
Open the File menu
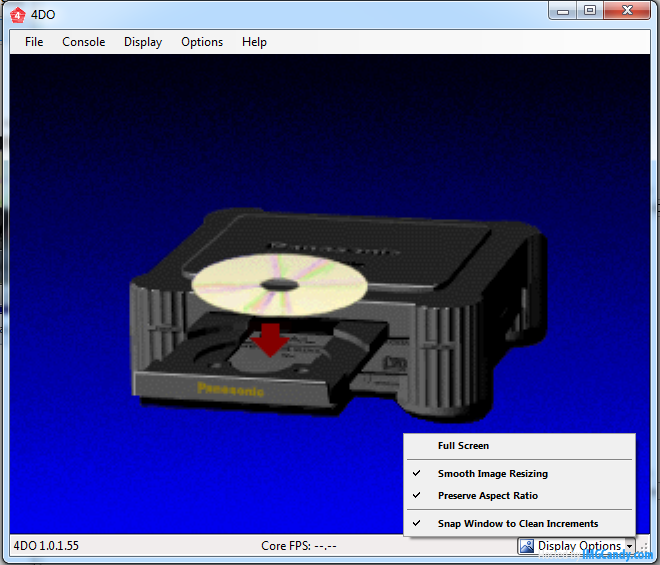34,42
